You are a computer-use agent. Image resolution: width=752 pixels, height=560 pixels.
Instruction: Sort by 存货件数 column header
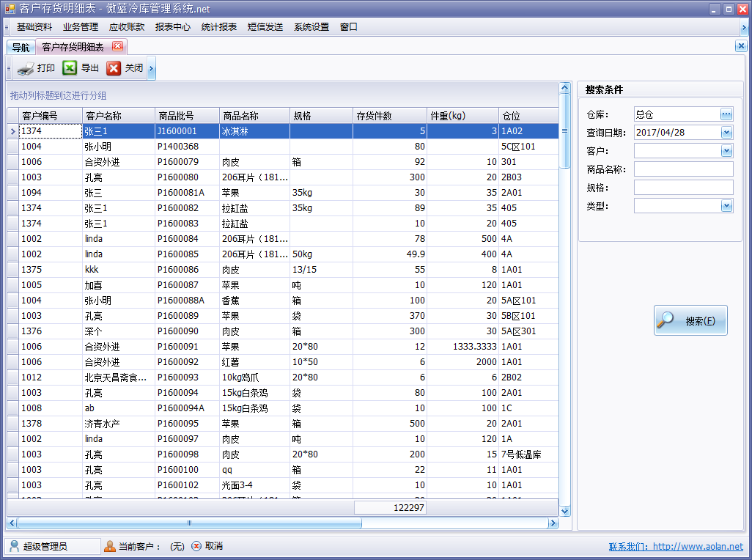click(389, 116)
